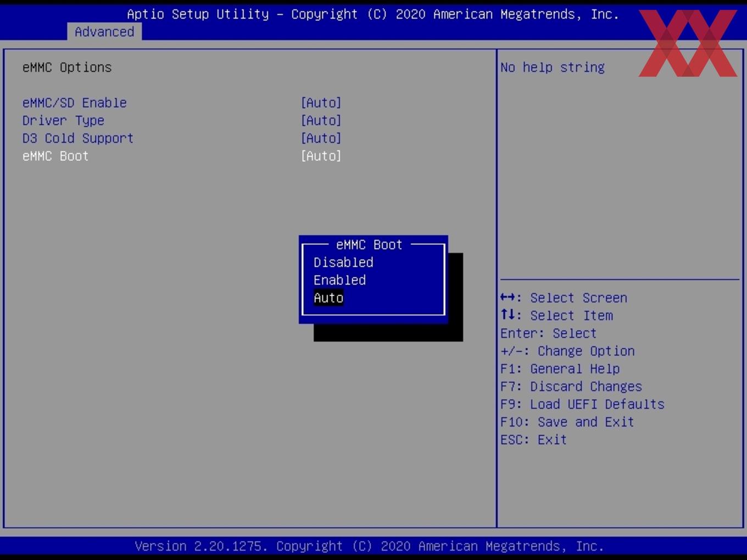This screenshot has width=747, height=560.
Task: Click the 'F9: Load UEFI Defaults' hint
Action: (x=582, y=404)
